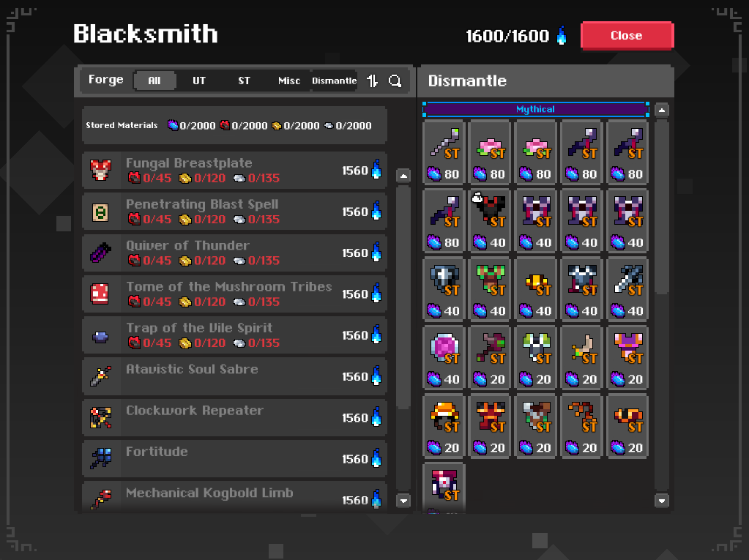Select the pink orb ST item costing 40
The height and width of the screenshot is (560, 749).
tap(444, 357)
